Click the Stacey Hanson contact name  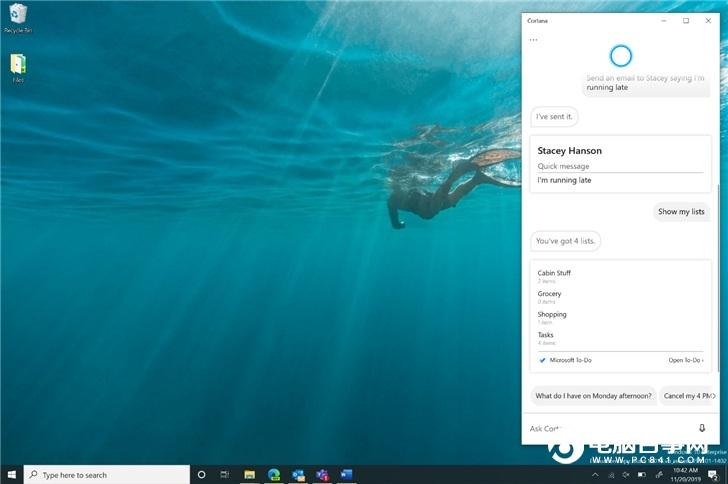(x=569, y=150)
